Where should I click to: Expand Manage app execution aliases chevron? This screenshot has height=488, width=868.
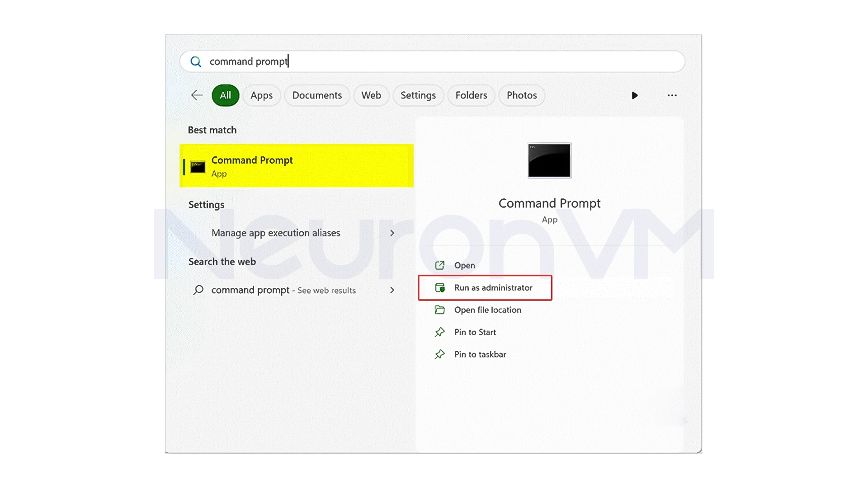pyautogui.click(x=392, y=233)
